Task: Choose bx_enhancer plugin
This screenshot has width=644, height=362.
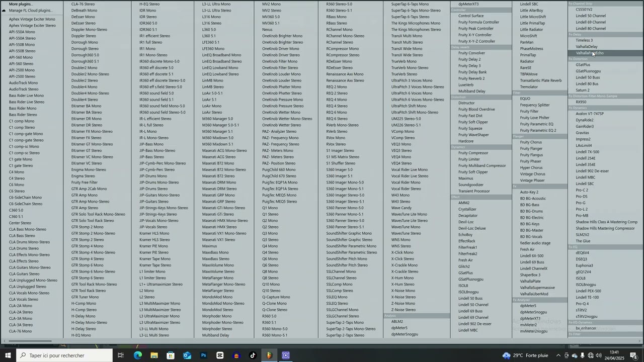Action: pos(586,328)
